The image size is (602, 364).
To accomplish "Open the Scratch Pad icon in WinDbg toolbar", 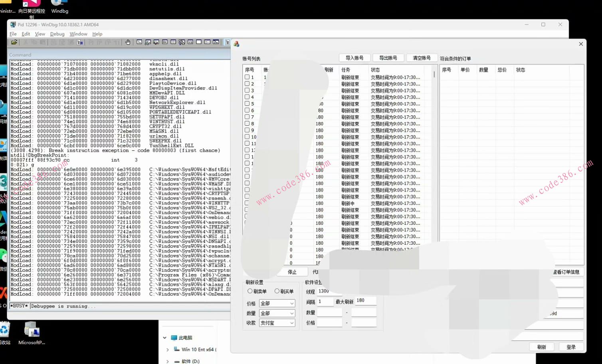I will pyautogui.click(x=199, y=42).
